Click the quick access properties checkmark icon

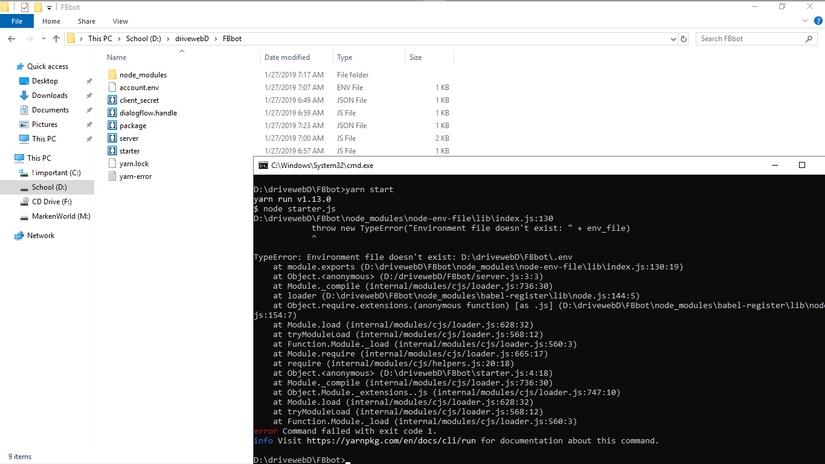point(25,7)
